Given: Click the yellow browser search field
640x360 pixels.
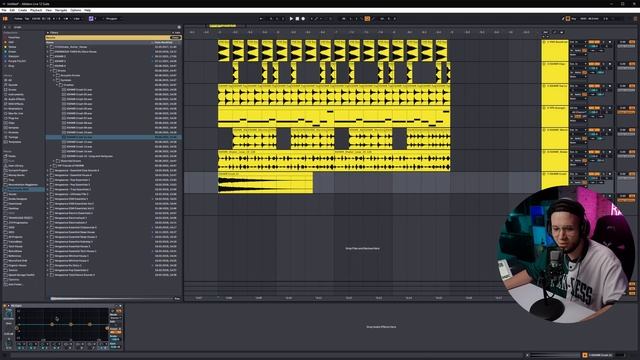Looking at the screenshot, I should pos(107,38).
